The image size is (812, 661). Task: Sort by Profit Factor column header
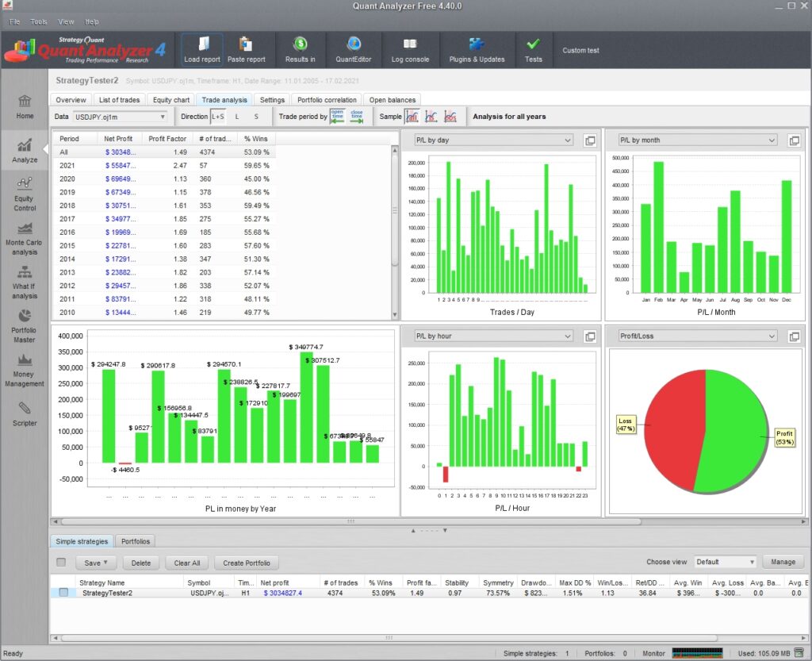click(x=167, y=139)
